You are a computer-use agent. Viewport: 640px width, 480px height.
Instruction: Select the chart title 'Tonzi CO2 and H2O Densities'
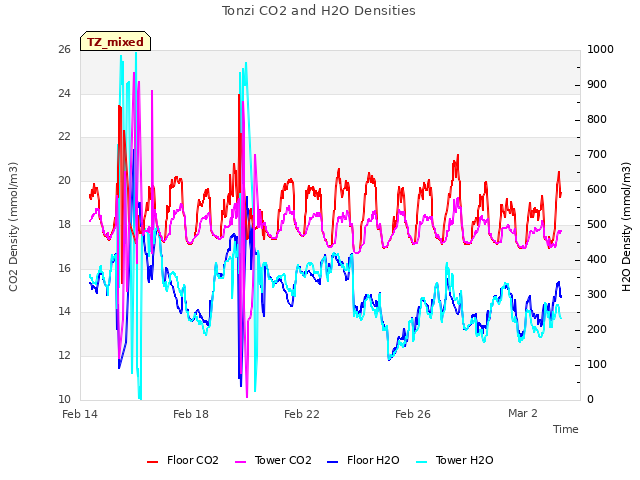tap(319, 11)
